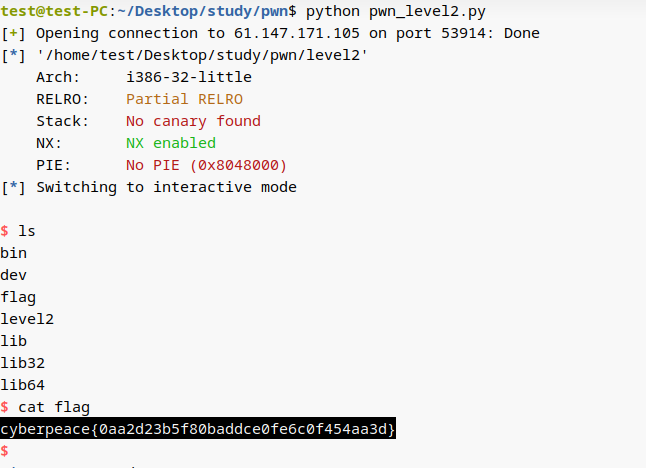Click the path '/home/test/Desktop/study/pwn/level2'
The width and height of the screenshot is (646, 468).
(x=202, y=55)
